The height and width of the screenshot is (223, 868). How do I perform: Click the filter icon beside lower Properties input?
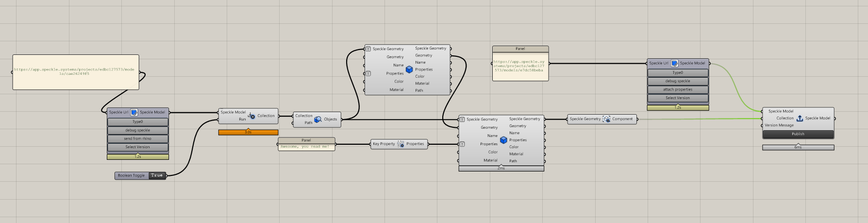coord(463,144)
